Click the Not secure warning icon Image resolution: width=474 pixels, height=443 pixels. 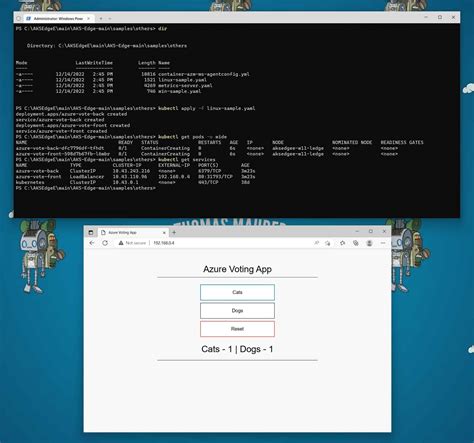[121, 243]
